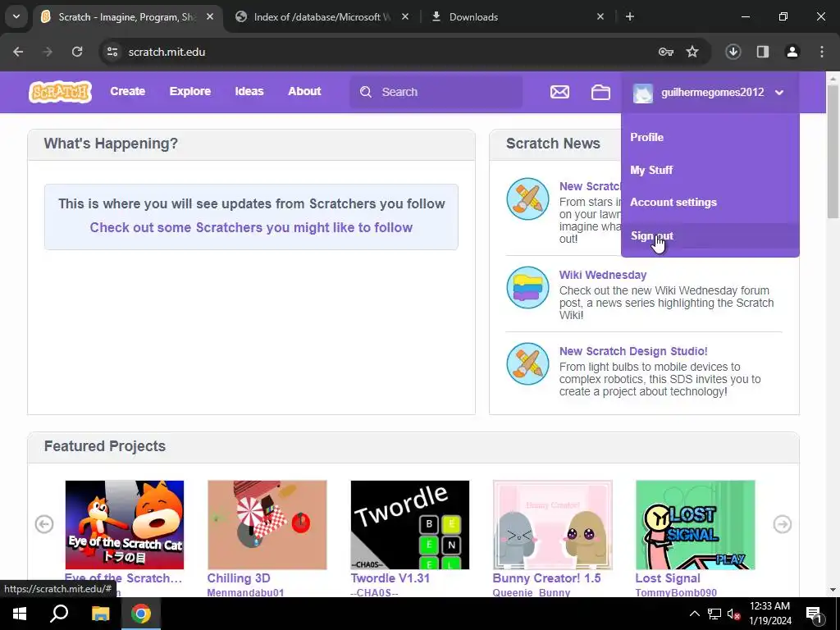Show next featured projects arrow
Image resolution: width=840 pixels, height=630 pixels.
pyautogui.click(x=782, y=524)
